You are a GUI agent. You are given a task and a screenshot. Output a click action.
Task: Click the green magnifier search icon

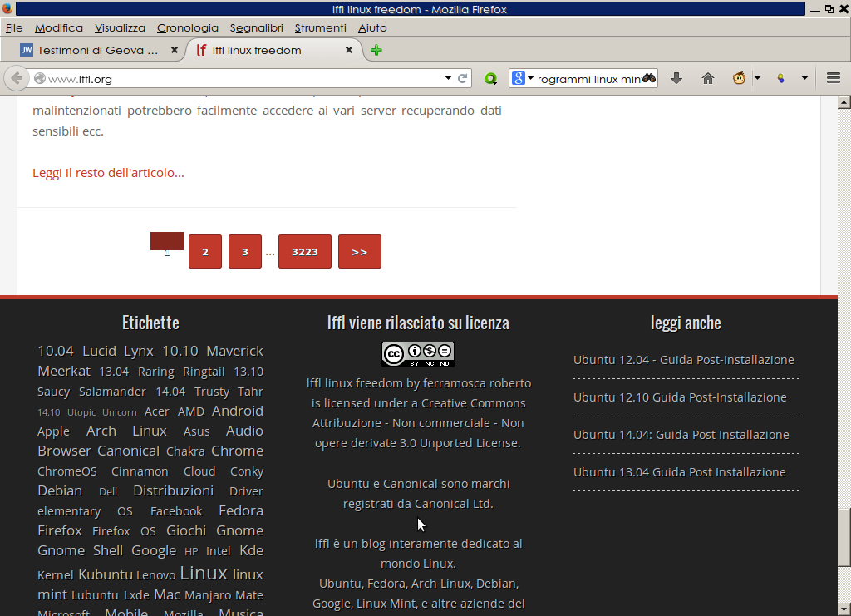pos(490,79)
